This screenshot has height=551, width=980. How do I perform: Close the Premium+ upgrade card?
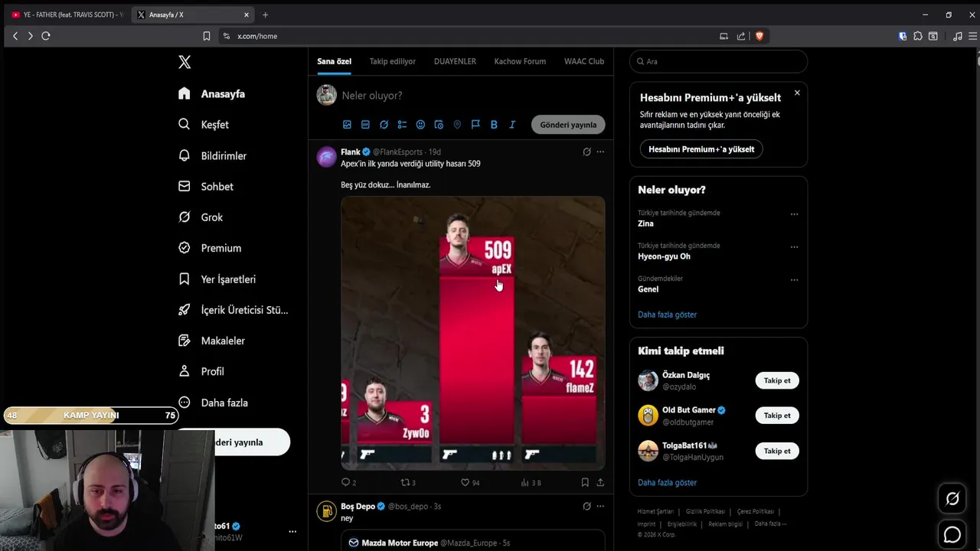[797, 93]
